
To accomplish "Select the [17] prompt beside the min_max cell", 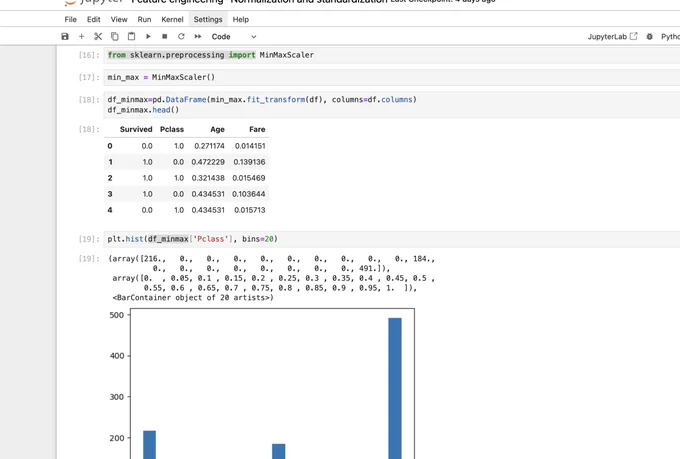I will (x=89, y=77).
